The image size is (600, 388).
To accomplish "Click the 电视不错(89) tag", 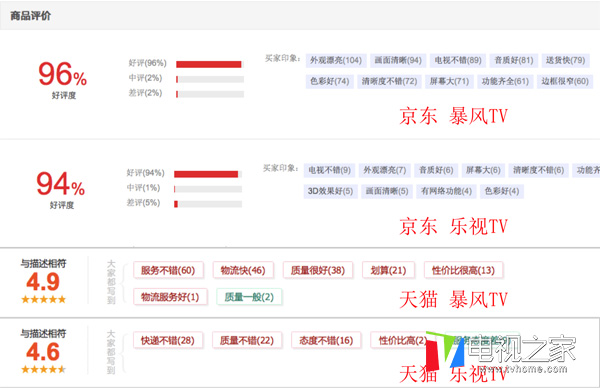I will (458, 60).
